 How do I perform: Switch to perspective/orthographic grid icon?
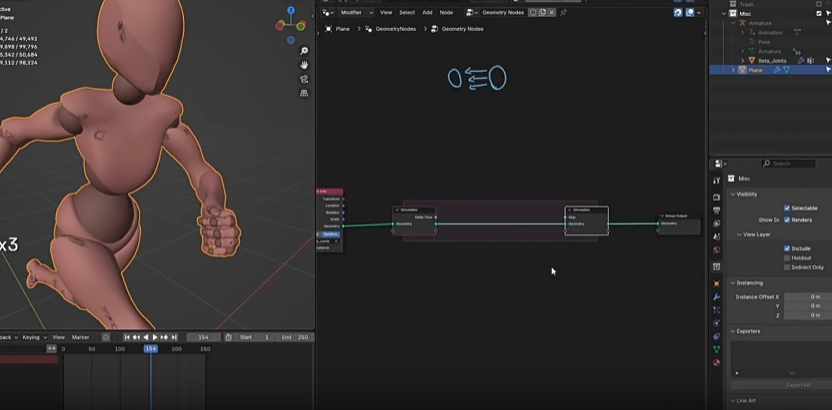(x=304, y=93)
